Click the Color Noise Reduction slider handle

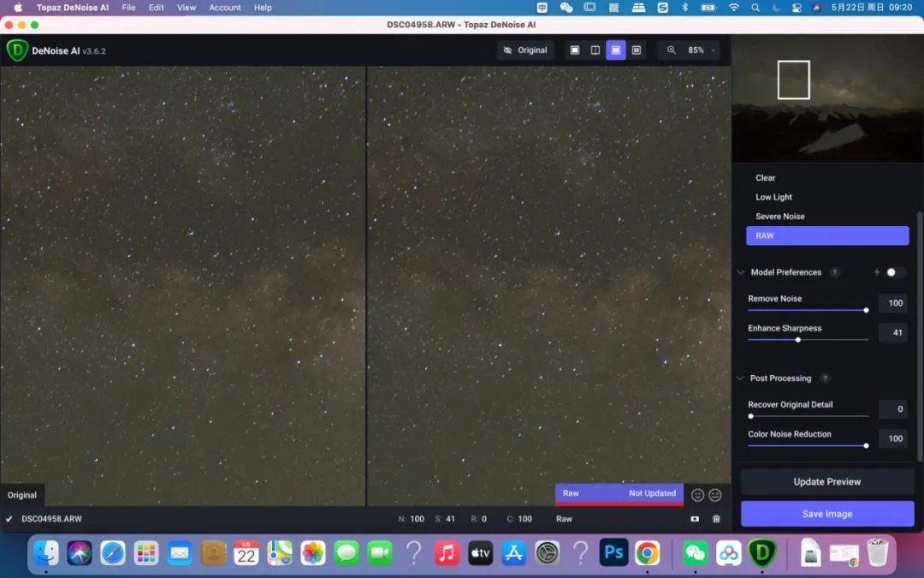click(866, 446)
